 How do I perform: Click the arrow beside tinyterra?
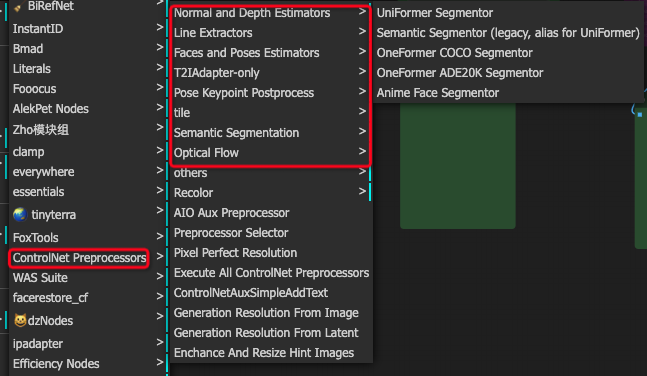coord(160,210)
